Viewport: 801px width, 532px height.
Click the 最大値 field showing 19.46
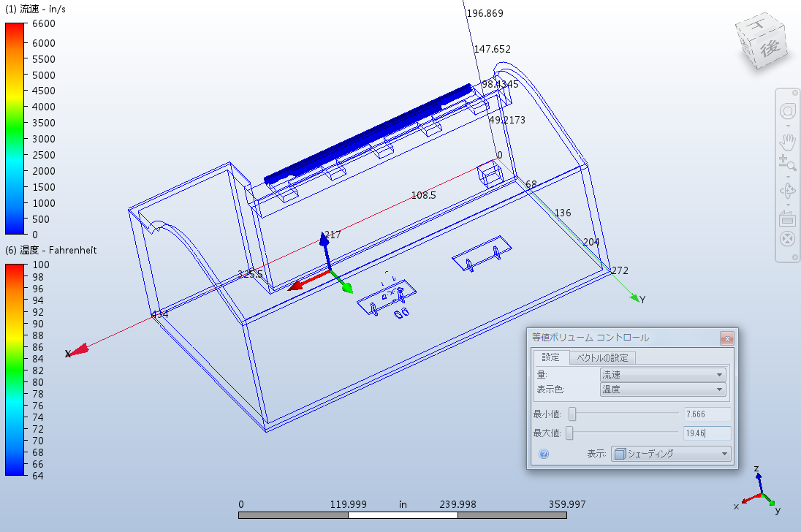tap(707, 433)
